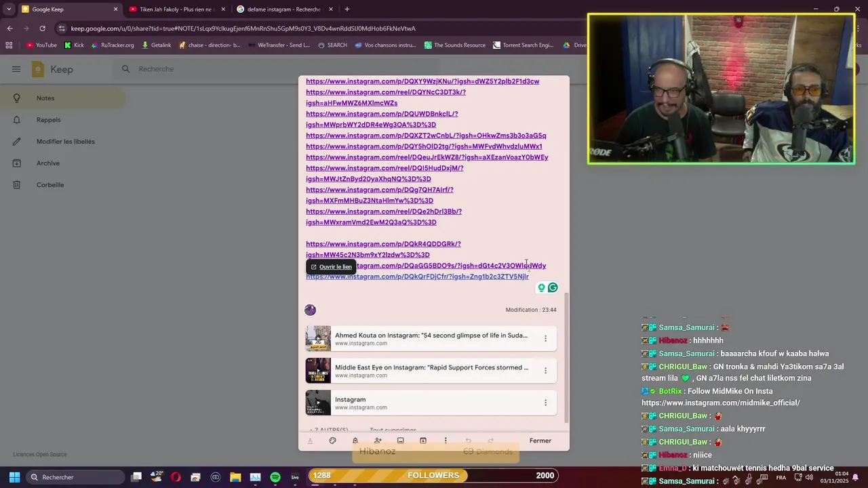Screen dimensions: 868x488
Task: Click the taskbar volume icon
Action: click(x=809, y=477)
